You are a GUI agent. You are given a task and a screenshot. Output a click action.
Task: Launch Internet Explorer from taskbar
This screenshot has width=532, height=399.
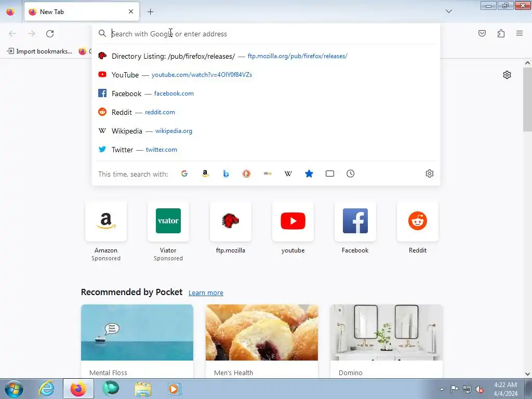click(x=46, y=389)
